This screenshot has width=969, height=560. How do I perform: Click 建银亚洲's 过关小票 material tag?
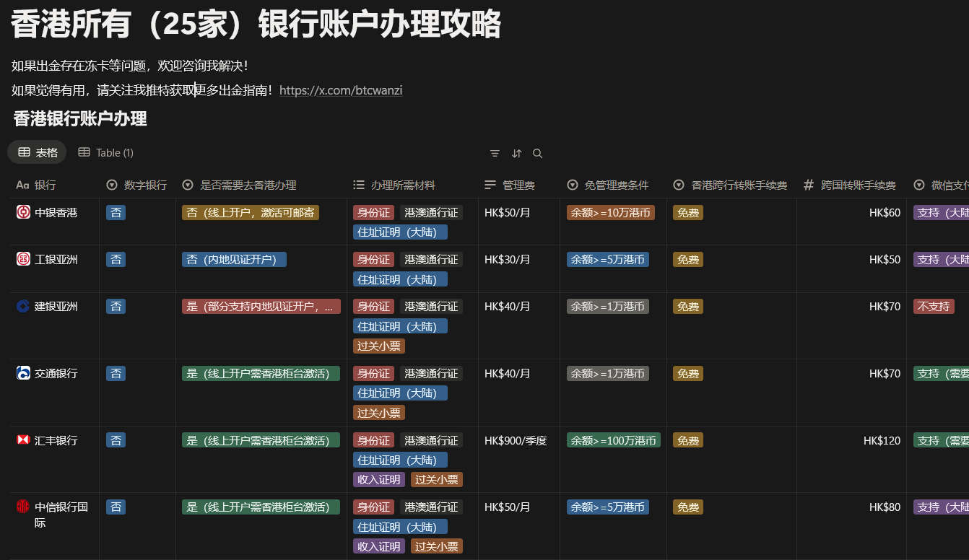379,346
